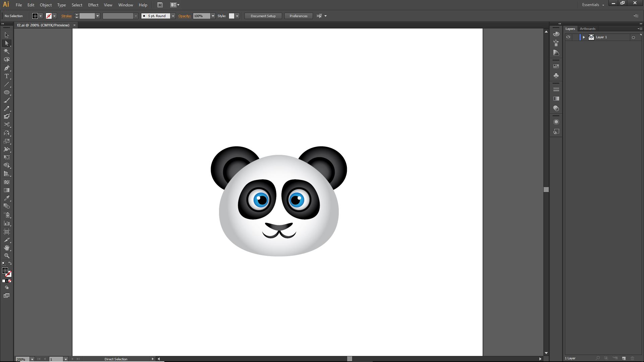644x362 pixels.
Task: Expand Layer 1 sublayers triangle
Action: pos(584,37)
